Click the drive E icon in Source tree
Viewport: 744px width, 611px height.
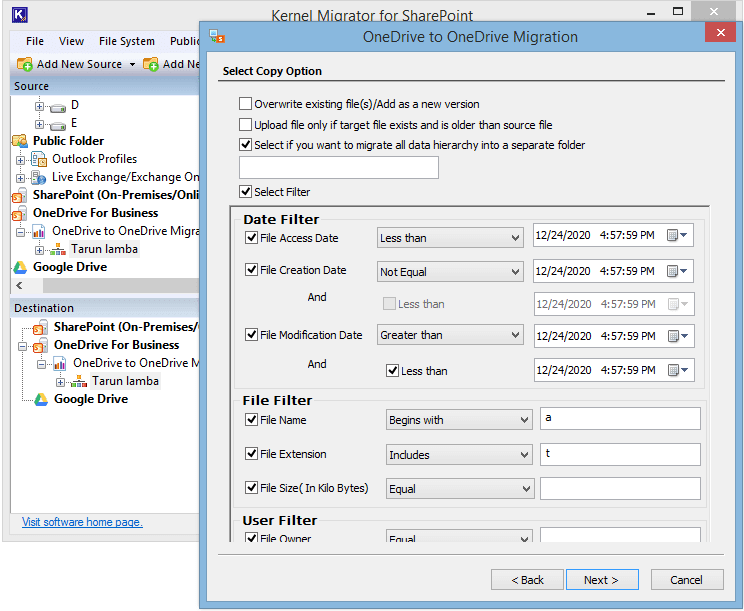tap(58, 125)
